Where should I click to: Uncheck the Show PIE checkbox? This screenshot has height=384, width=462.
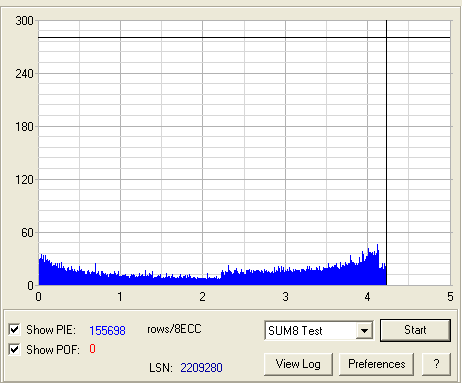tap(14, 329)
